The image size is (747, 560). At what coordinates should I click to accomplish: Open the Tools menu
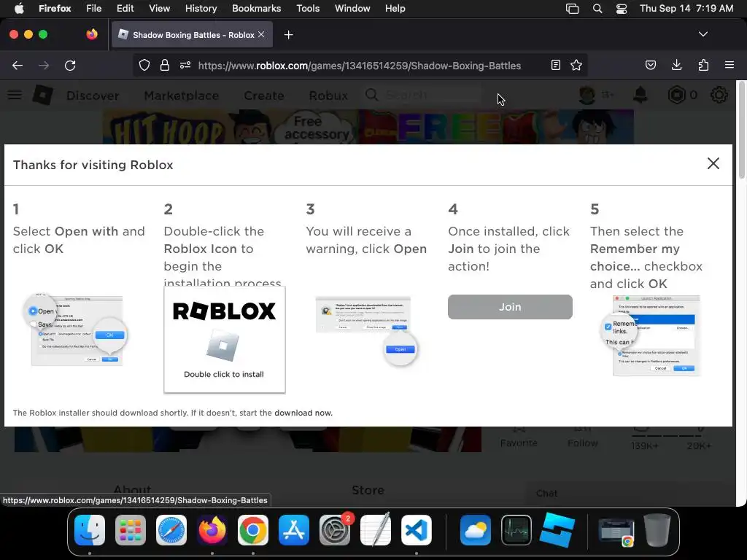[308, 8]
